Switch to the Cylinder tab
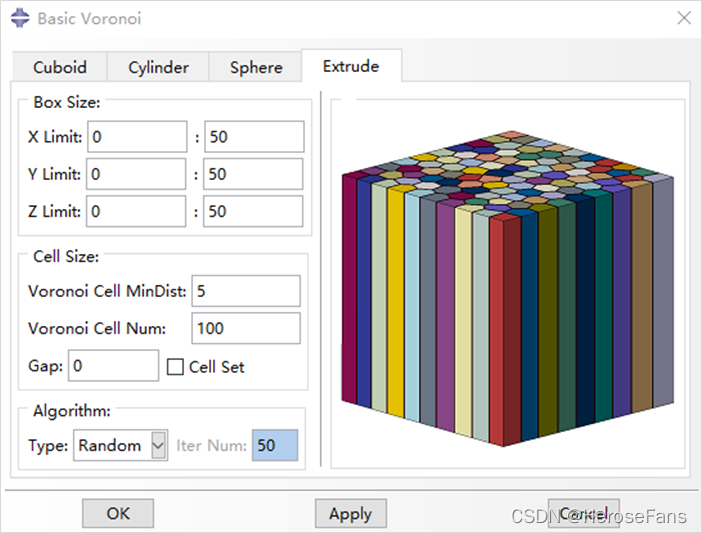 [x=158, y=67]
